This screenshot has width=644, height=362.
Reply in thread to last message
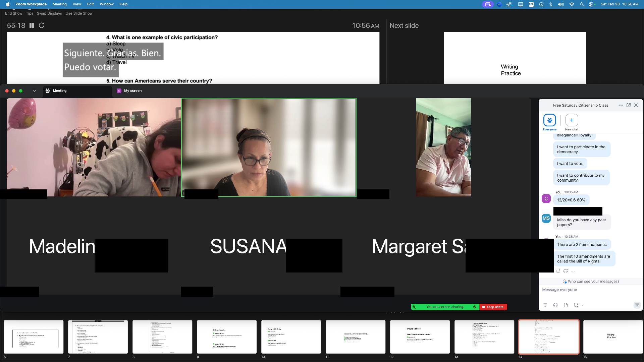(x=558, y=271)
